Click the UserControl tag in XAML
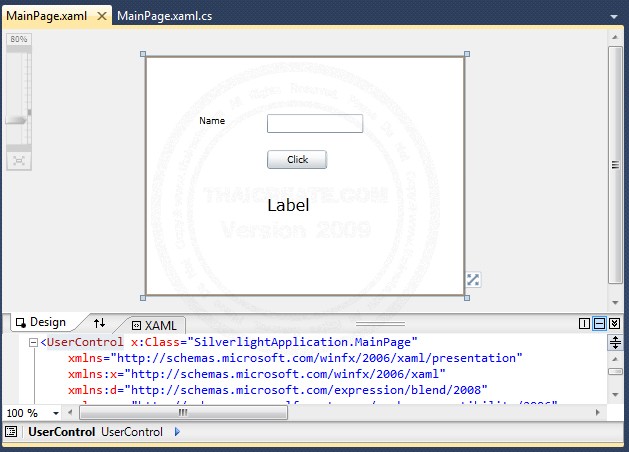The height and width of the screenshot is (452, 629). [85, 342]
